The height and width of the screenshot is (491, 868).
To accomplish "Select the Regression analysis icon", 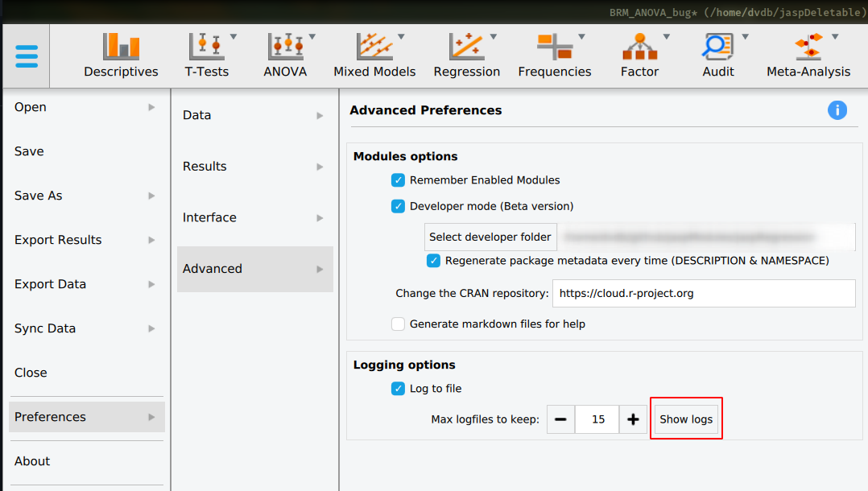I will click(x=465, y=44).
